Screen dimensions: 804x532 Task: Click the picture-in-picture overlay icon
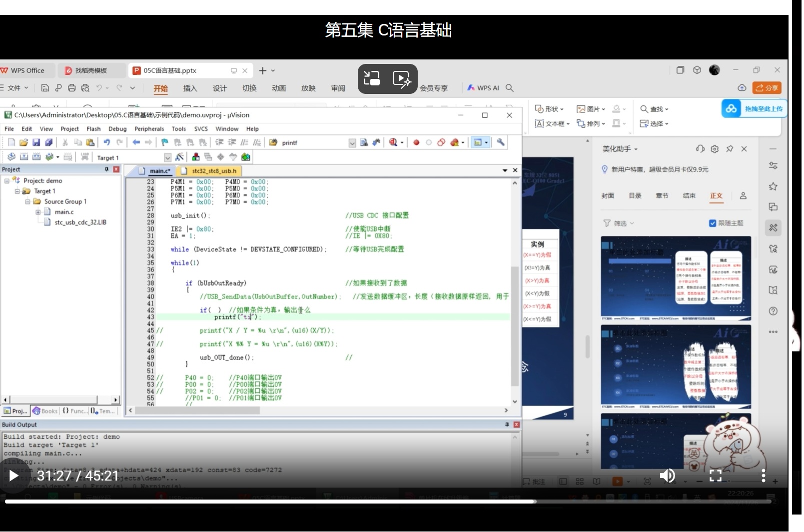point(372,78)
